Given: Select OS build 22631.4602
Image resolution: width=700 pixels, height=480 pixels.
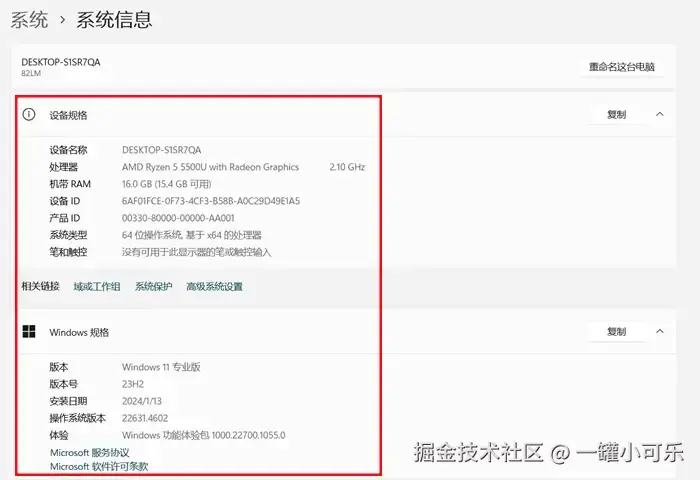Looking at the screenshot, I should tap(145, 418).
